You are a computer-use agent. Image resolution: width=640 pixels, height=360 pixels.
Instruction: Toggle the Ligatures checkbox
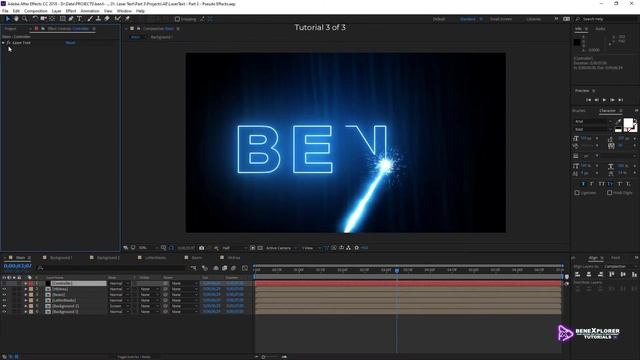pyautogui.click(x=577, y=193)
